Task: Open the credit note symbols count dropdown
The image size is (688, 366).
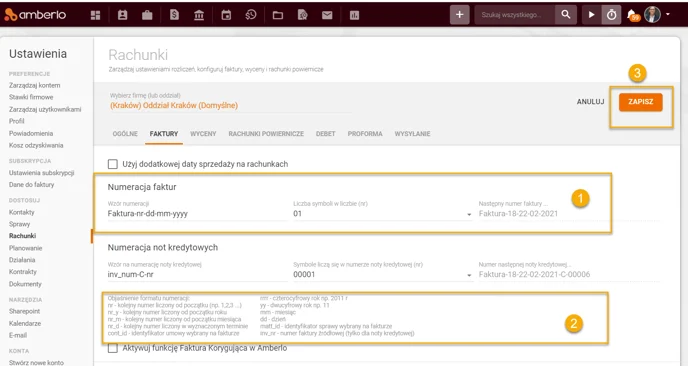Action: click(382, 274)
